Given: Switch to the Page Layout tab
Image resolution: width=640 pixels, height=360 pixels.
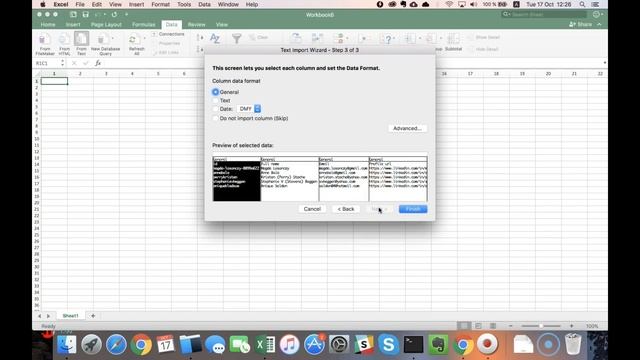Looking at the screenshot, I should 106,24.
